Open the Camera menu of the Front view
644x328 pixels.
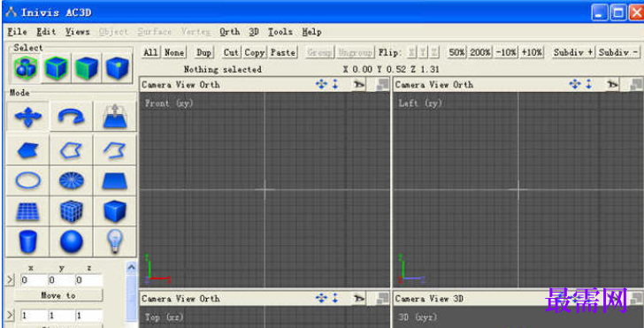[157, 85]
